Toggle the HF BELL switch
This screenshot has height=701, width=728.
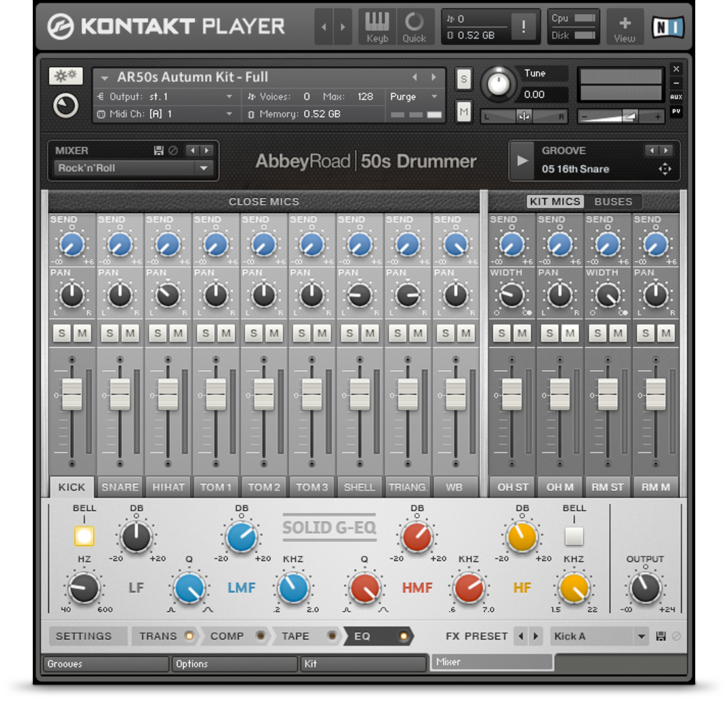[574, 536]
